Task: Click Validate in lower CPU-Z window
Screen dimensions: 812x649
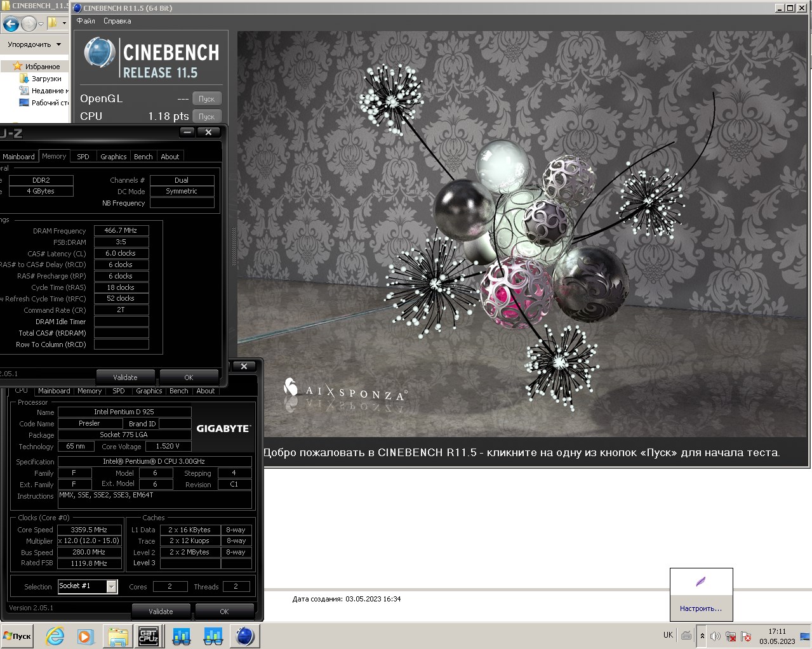Action: coord(161,612)
